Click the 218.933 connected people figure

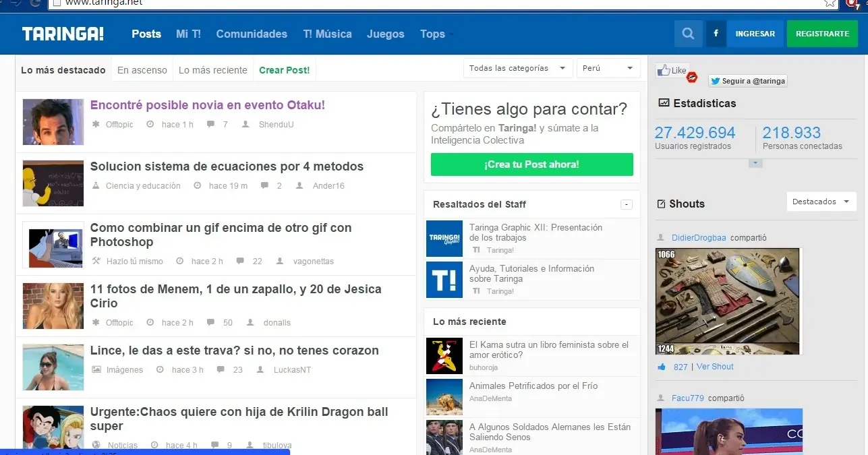tap(792, 133)
